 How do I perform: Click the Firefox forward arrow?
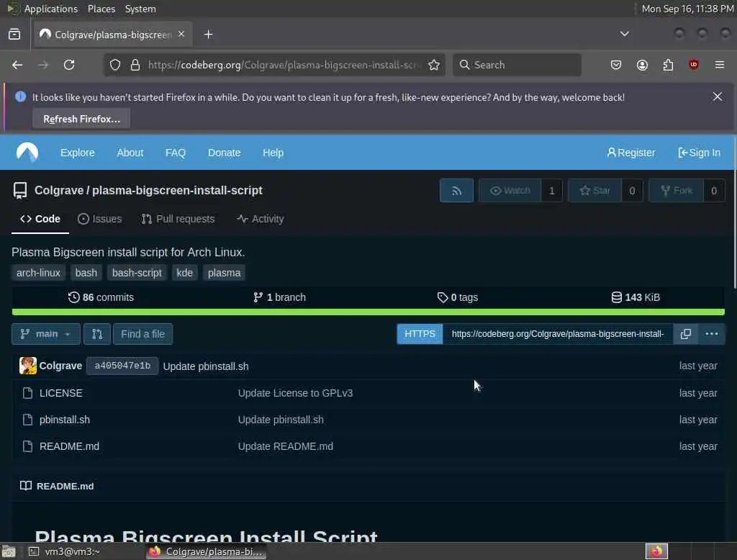[x=43, y=65]
